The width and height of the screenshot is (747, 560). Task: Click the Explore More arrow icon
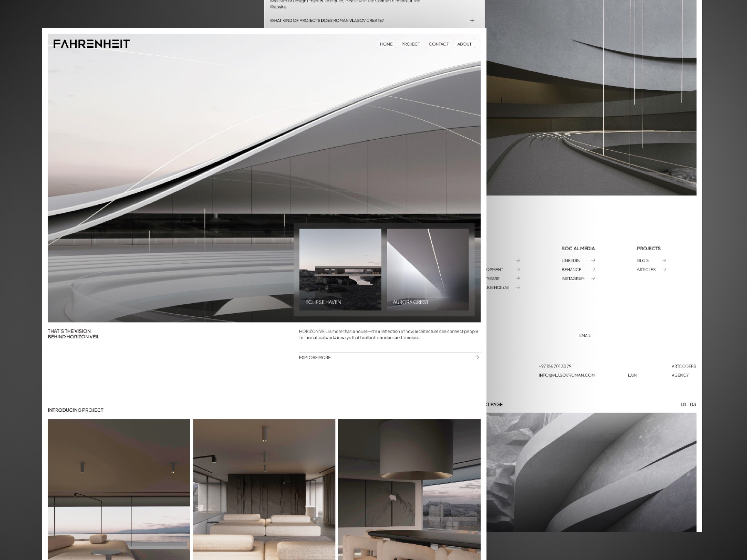pos(477,357)
